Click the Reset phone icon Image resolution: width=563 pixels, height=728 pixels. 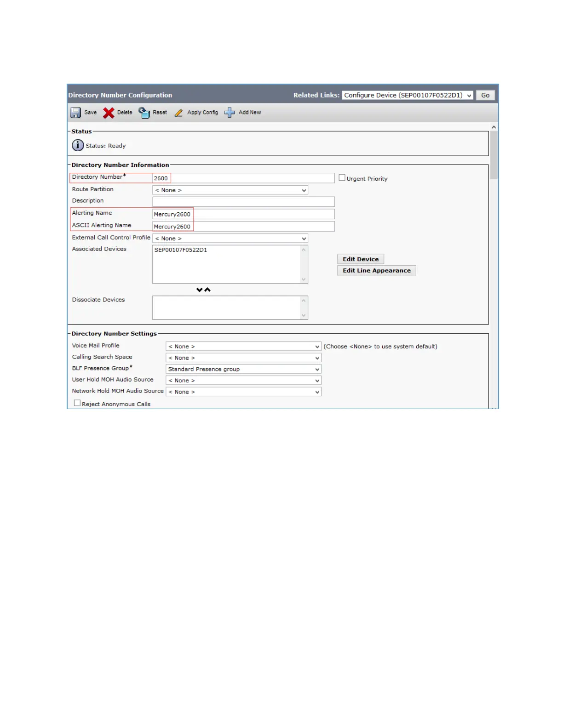144,113
